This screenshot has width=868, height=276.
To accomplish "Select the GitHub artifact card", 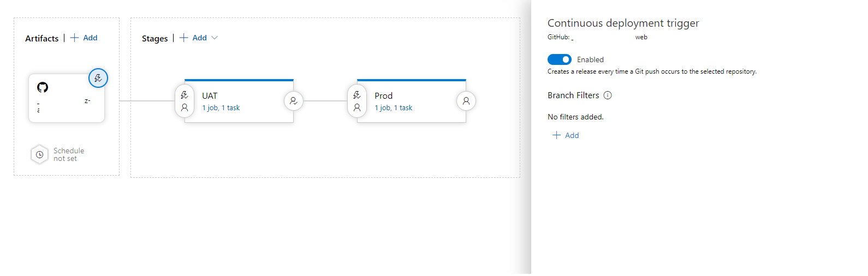I will (67, 98).
